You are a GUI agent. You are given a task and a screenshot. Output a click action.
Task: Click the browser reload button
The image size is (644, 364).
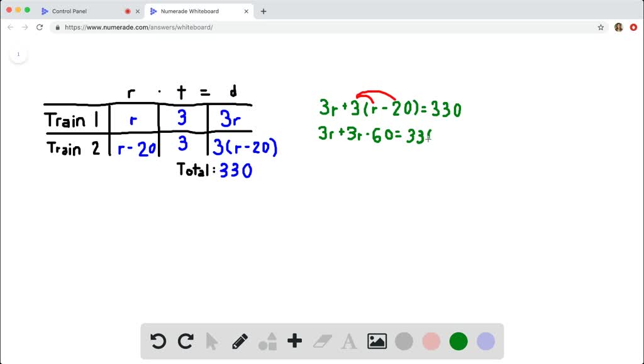pos(39,27)
